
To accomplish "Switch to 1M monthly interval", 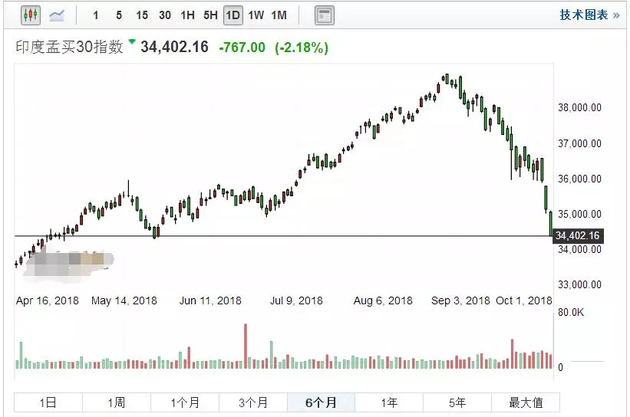I will 279,15.
